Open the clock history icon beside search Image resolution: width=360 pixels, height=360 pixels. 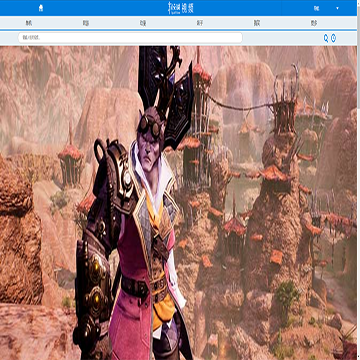(x=333, y=38)
